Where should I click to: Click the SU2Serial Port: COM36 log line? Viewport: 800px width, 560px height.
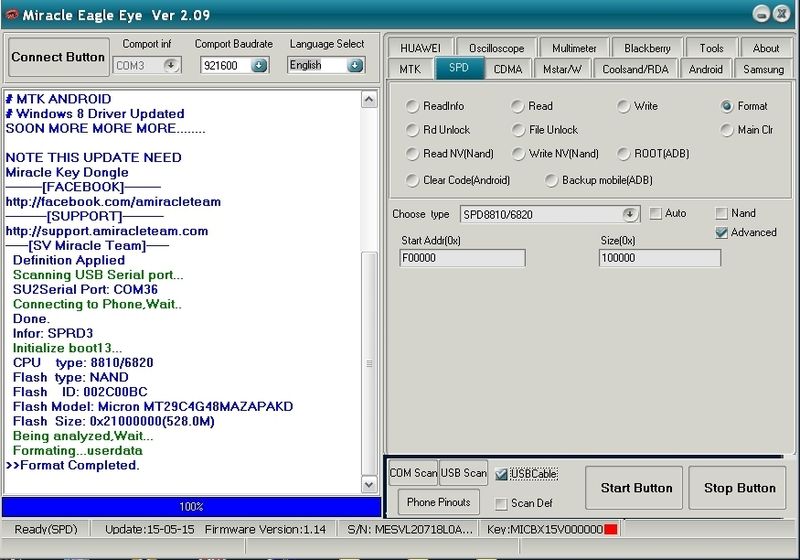pos(85,290)
